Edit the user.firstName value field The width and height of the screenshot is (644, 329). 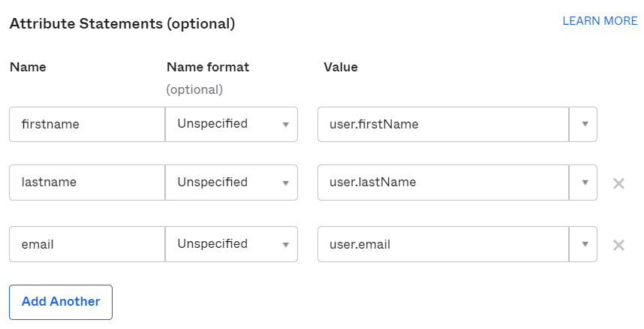[x=443, y=125]
